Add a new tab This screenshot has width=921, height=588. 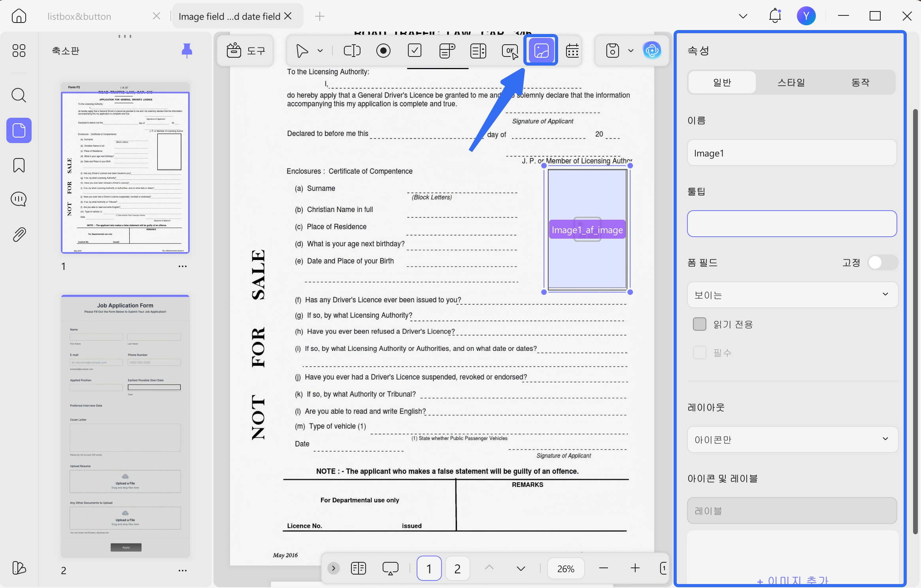click(x=320, y=16)
